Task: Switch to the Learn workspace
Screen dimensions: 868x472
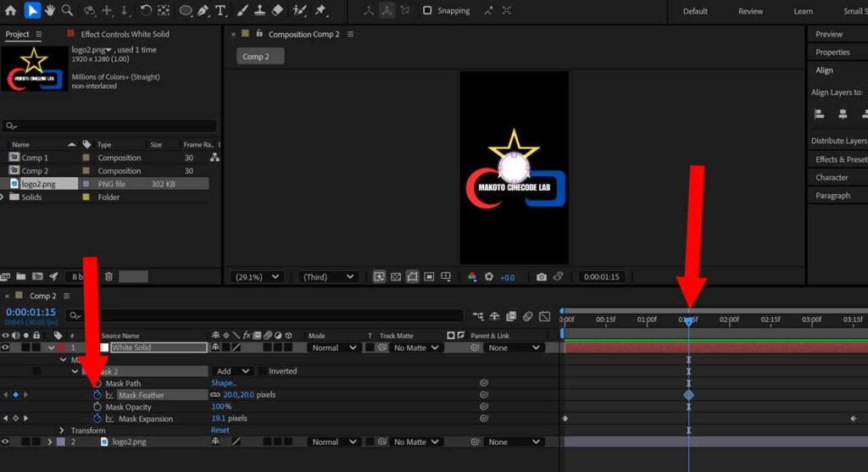Action: pos(804,11)
